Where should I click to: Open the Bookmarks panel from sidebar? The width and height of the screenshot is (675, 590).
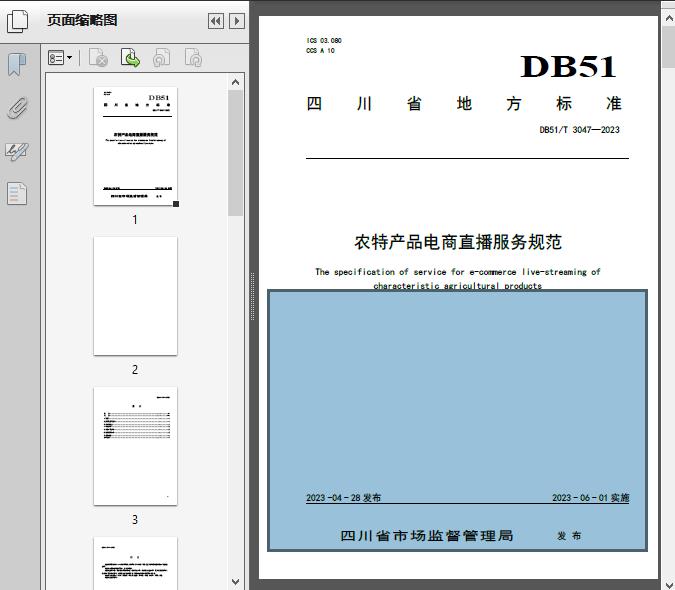click(17, 65)
